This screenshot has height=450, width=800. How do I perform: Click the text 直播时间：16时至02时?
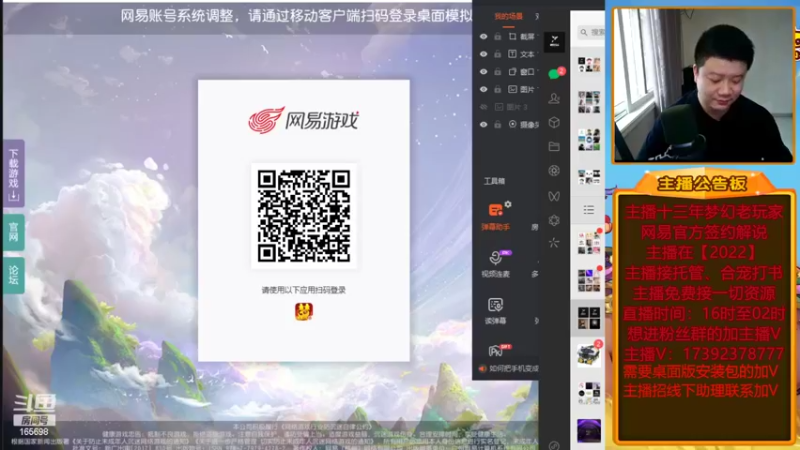704,313
